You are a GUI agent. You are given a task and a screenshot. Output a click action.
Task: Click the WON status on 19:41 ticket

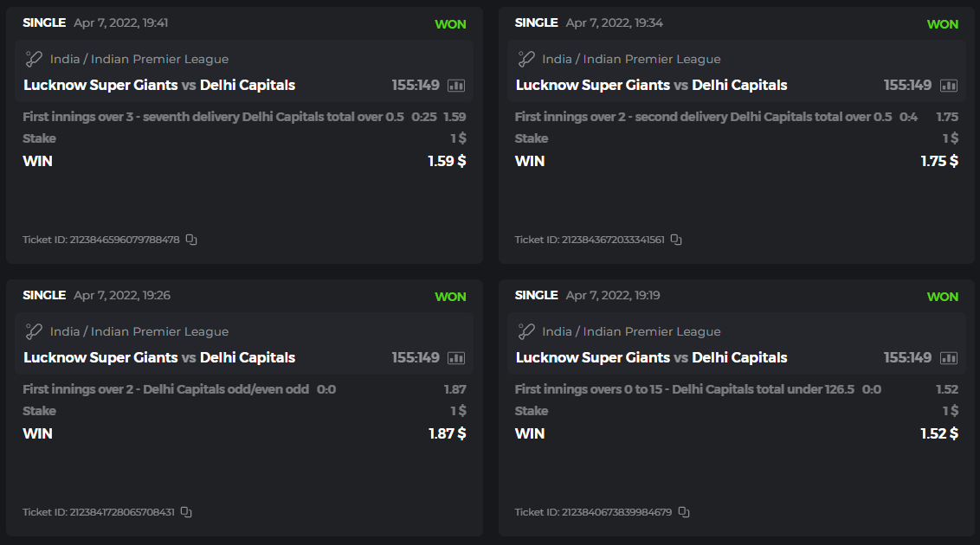coord(450,24)
